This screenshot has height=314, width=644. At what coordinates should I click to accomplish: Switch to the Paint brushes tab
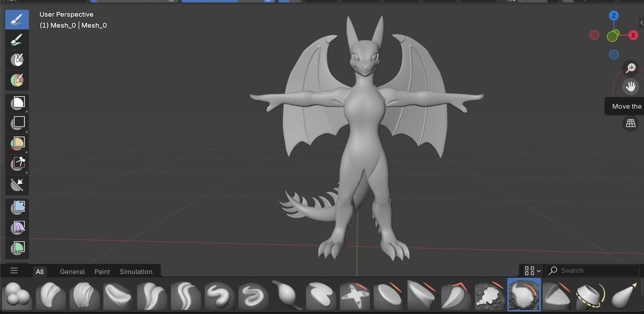point(102,272)
